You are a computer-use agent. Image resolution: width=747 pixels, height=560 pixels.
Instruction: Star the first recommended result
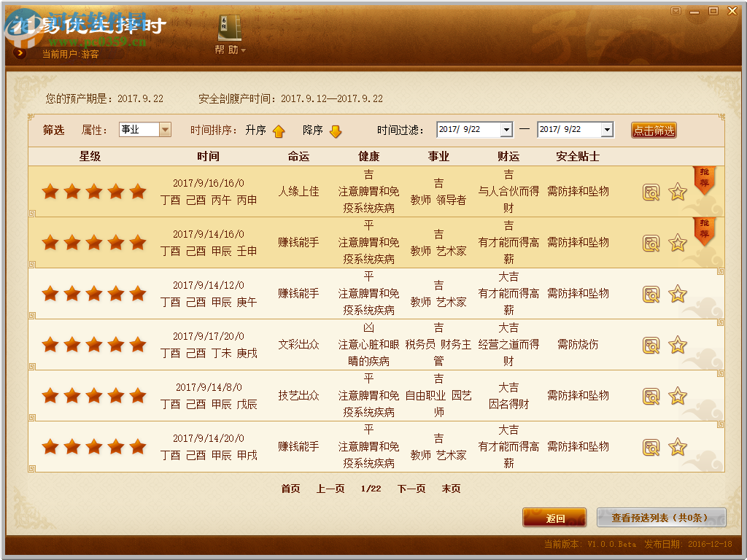click(678, 192)
